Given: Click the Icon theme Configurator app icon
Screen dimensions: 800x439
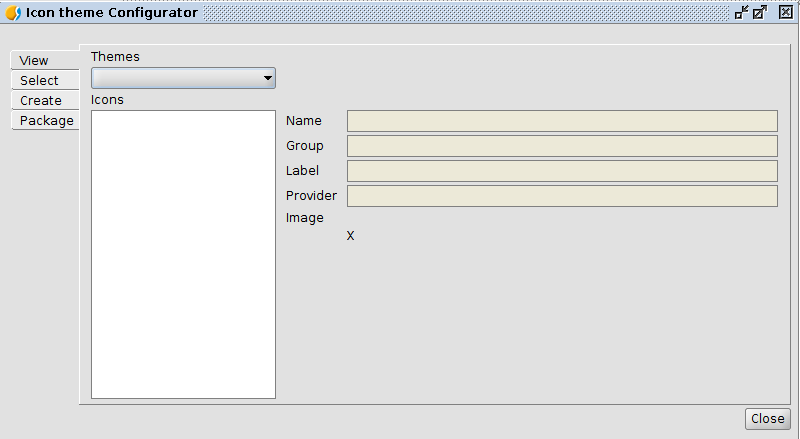Looking at the screenshot, I should pyautogui.click(x=13, y=13).
